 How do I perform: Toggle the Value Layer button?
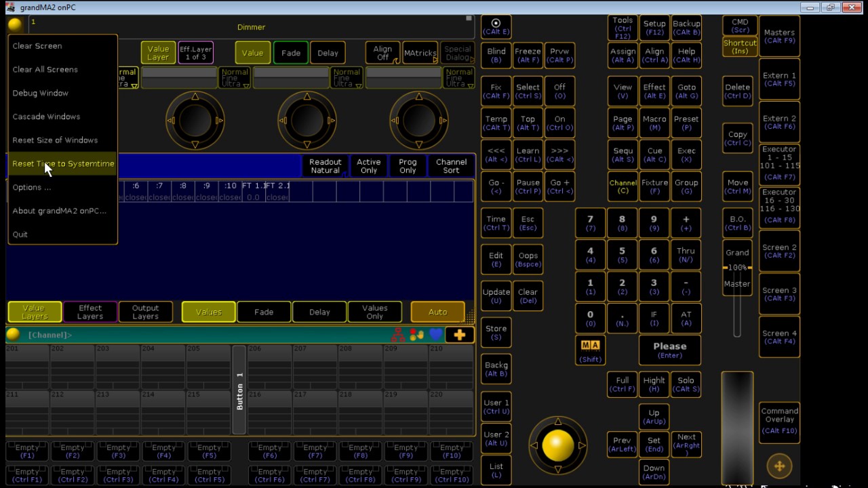(158, 53)
